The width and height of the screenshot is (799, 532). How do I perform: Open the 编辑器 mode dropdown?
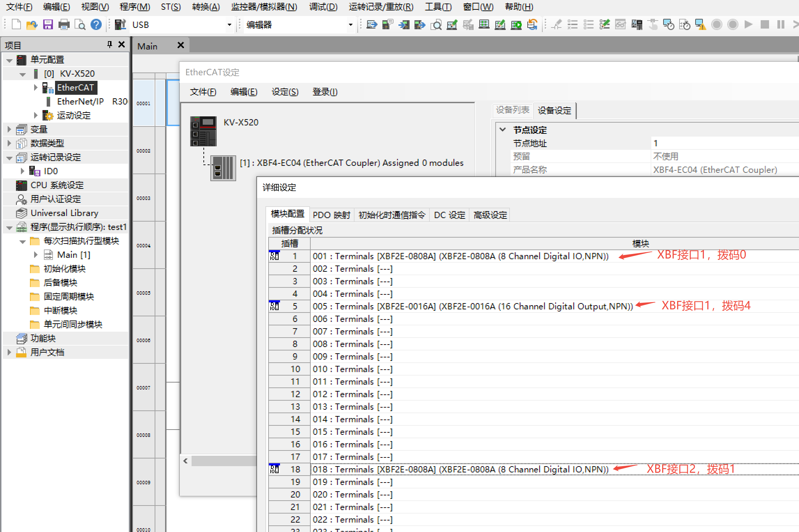click(x=350, y=25)
